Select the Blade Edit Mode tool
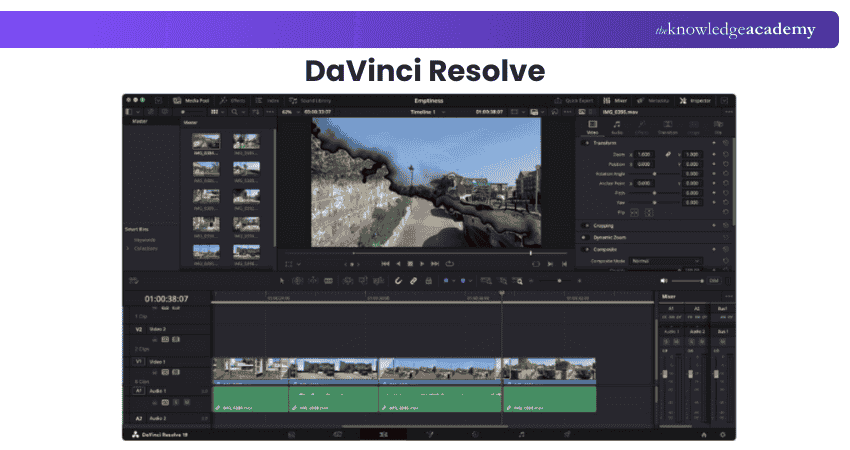Viewport: 850px width, 450px height. [329, 281]
